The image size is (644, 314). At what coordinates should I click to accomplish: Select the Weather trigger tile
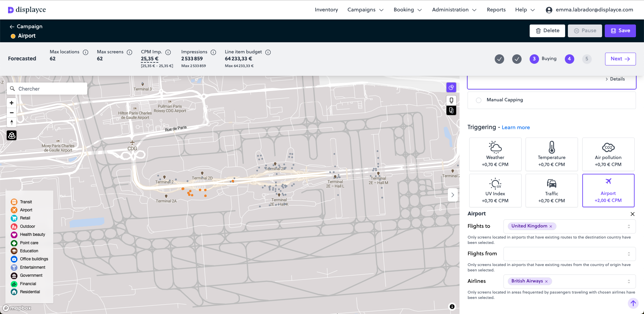coord(495,154)
